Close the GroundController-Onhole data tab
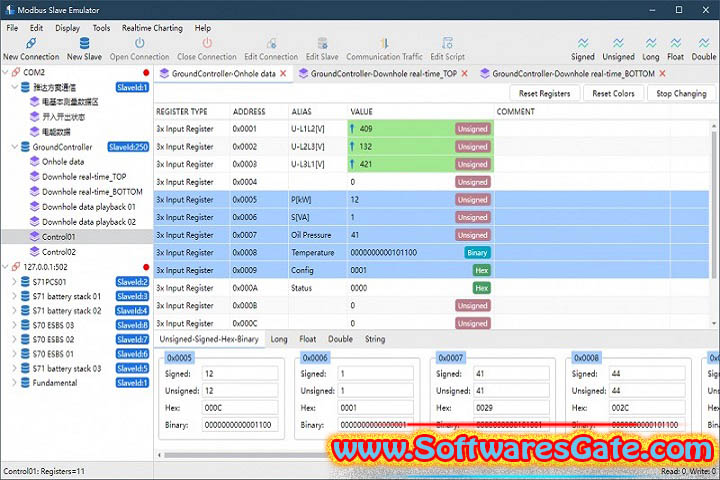Screen dimensions: 720x480 point(283,73)
